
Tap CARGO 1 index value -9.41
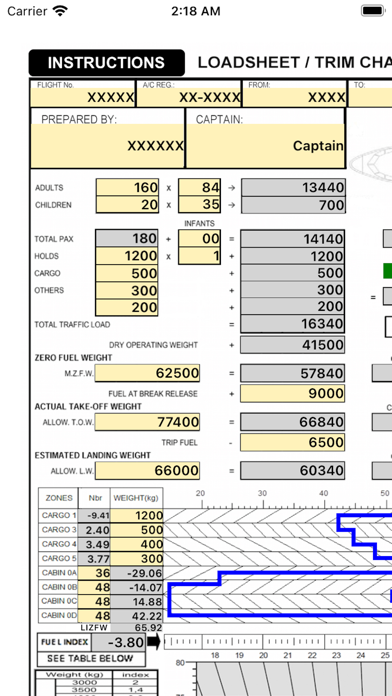tap(95, 516)
